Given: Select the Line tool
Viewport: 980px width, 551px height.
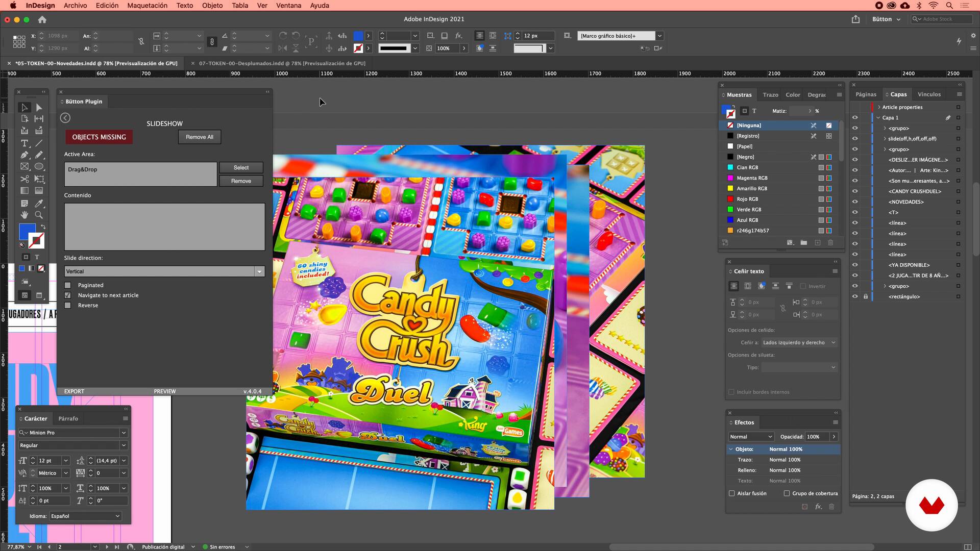Looking at the screenshot, I should coord(39,143).
